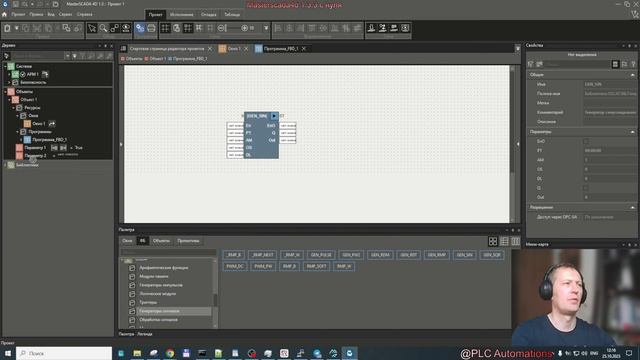This screenshot has width=640, height=360.
Task: Click zoom out minus button
Action: (221, 28)
